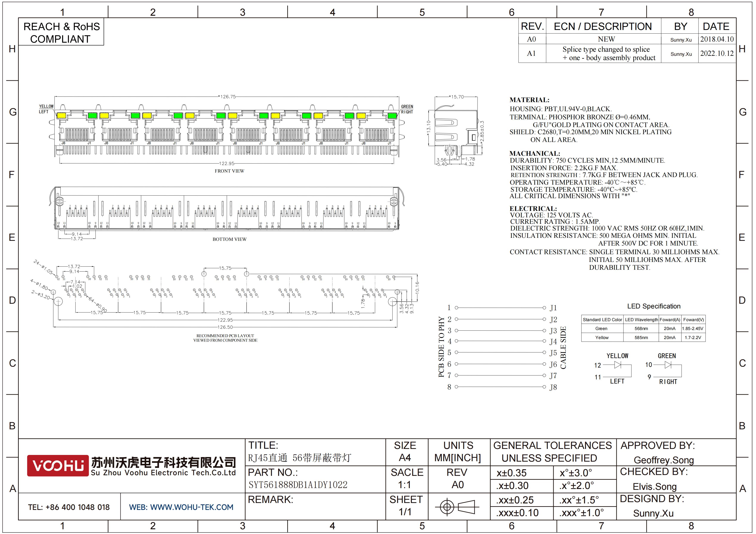Select part number SYT561888DB1A1DY1022
This screenshot has width=756, height=534.
(x=298, y=485)
